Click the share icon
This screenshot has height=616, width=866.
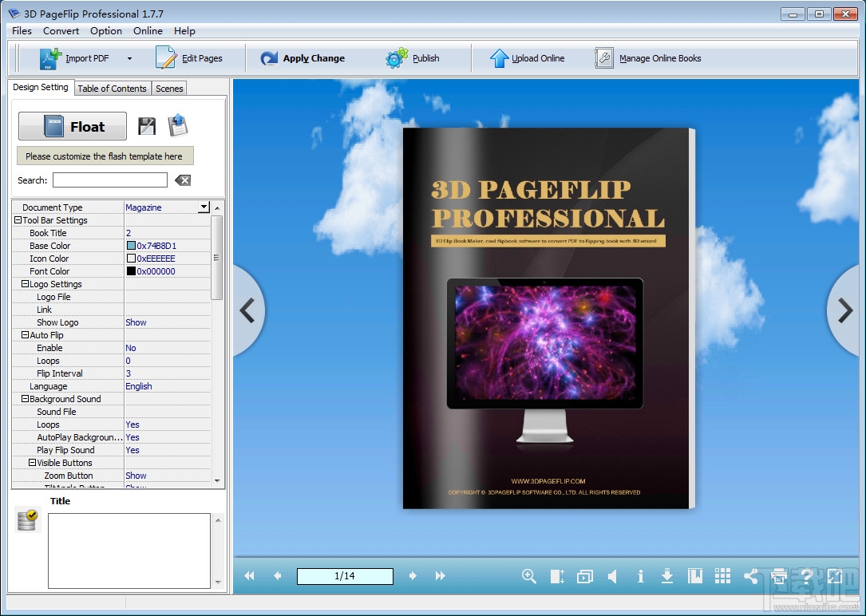coord(750,576)
